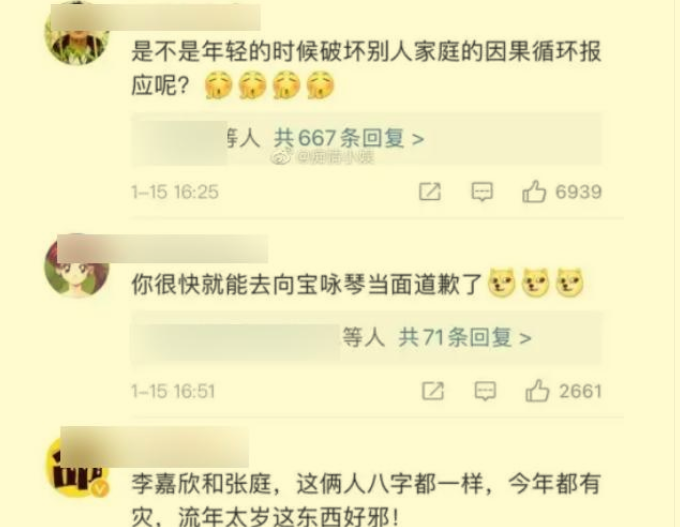Image resolution: width=680 pixels, height=527 pixels.
Task: Open the blurred username of third commenter
Action: click(154, 447)
